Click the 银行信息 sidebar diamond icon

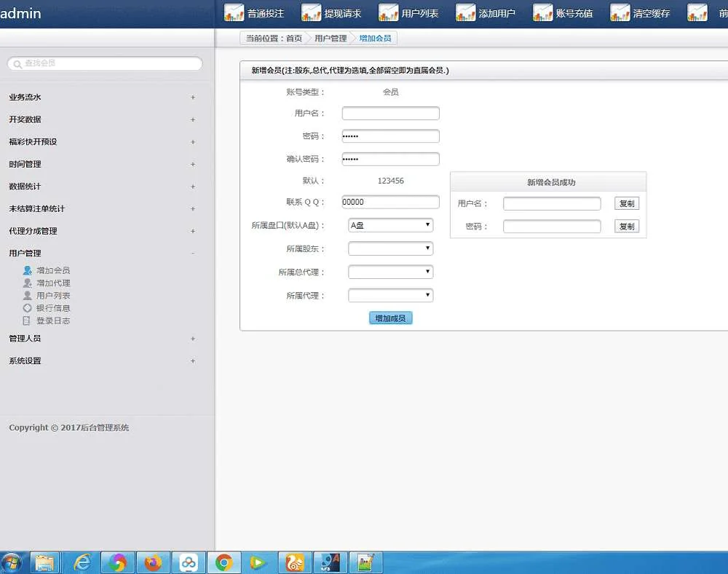coord(28,308)
